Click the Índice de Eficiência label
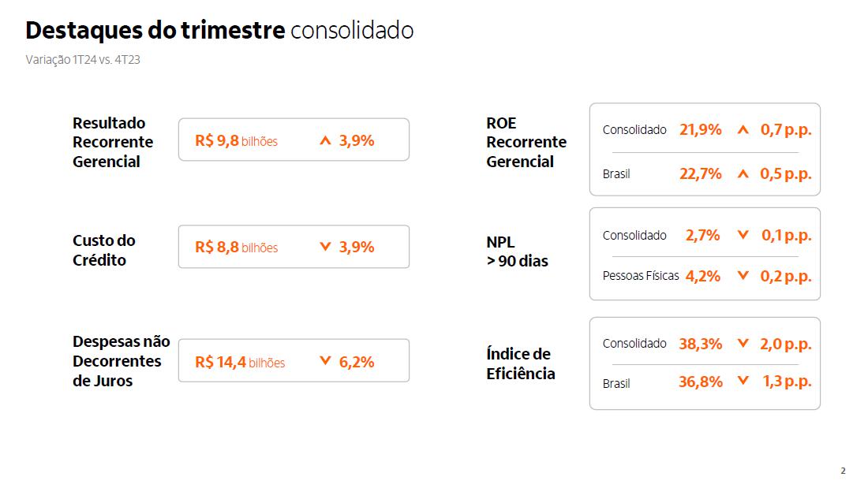The height and width of the screenshot is (488, 868). (x=520, y=363)
